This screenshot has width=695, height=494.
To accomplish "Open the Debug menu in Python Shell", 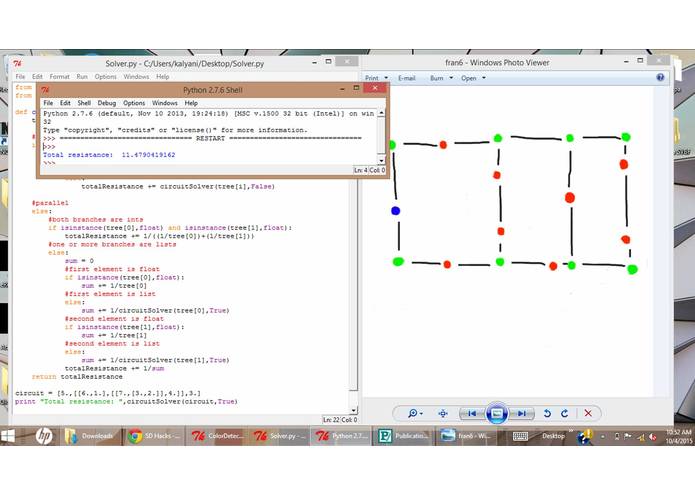I will [x=107, y=103].
